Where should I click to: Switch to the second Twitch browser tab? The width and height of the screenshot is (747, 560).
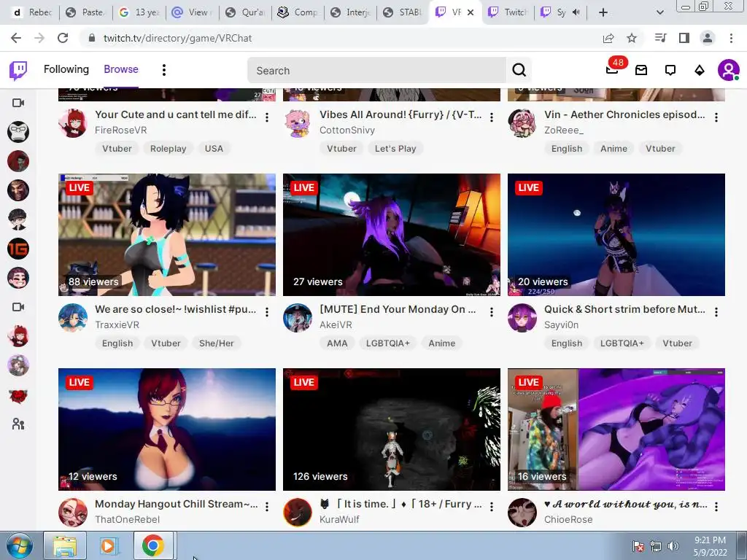pyautogui.click(x=508, y=12)
